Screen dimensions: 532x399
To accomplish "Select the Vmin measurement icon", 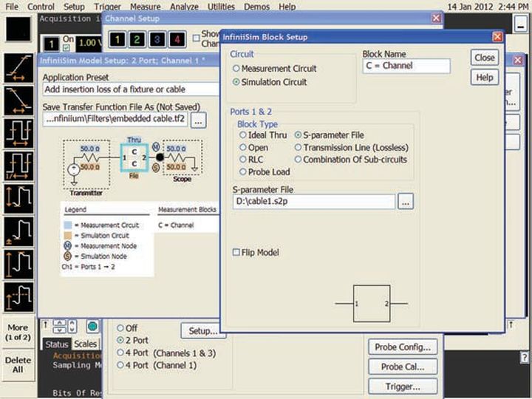I will click(x=18, y=231).
